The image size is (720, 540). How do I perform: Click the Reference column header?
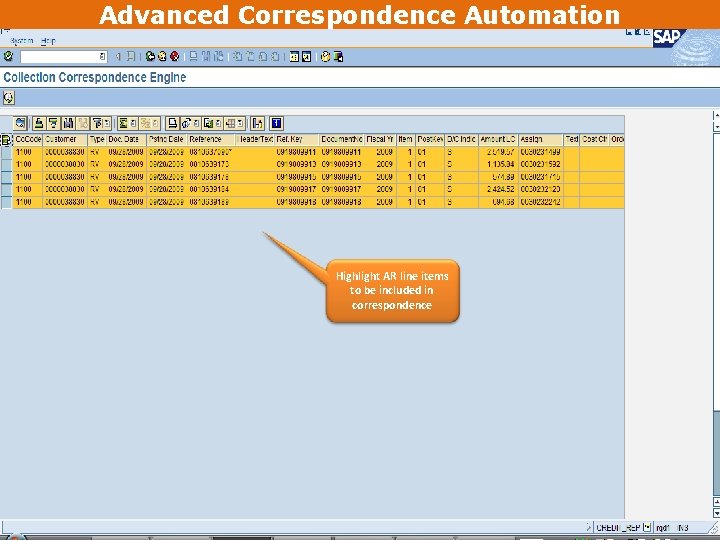(x=211, y=139)
